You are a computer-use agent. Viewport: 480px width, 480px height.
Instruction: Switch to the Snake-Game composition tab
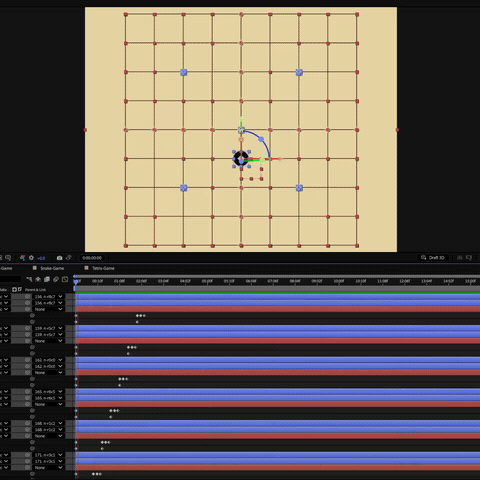tap(52, 268)
